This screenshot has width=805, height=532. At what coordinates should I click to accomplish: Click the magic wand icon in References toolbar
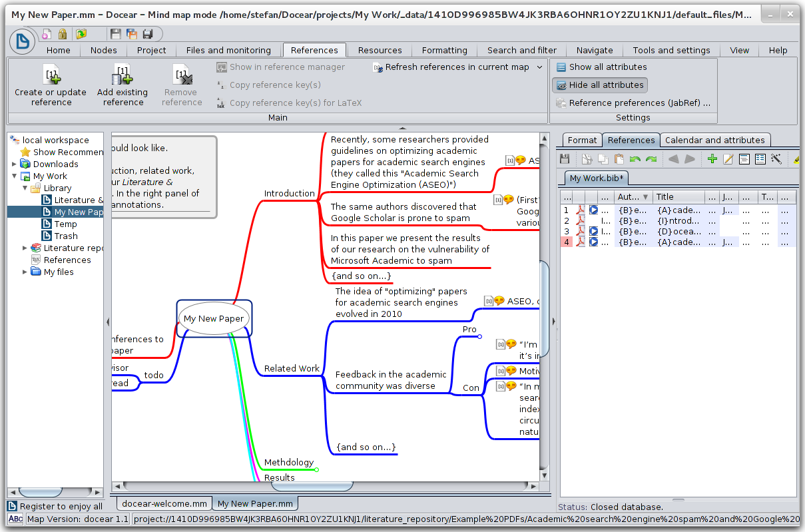[776, 159]
